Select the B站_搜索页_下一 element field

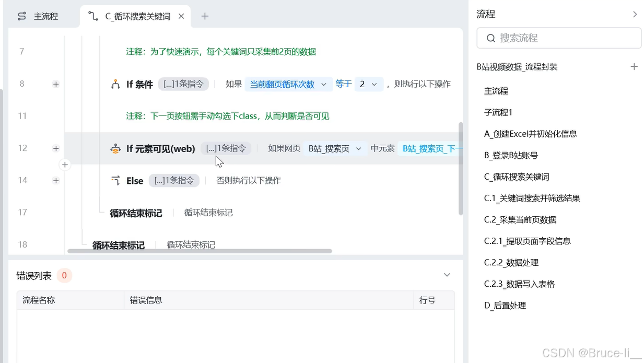click(430, 148)
